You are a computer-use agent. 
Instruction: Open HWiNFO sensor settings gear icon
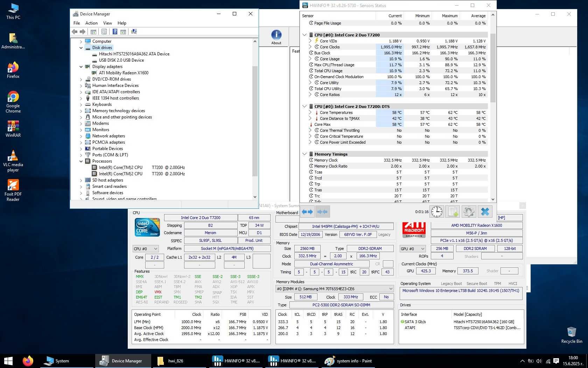(x=469, y=212)
